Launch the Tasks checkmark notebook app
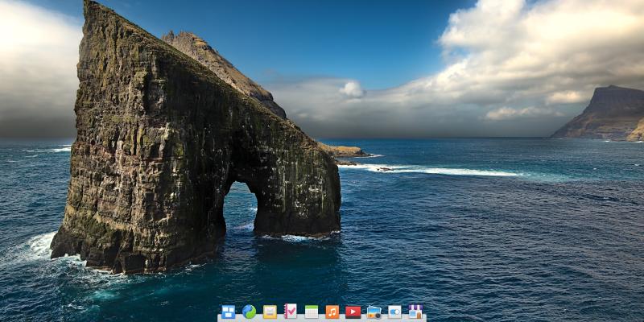 [x=291, y=312]
